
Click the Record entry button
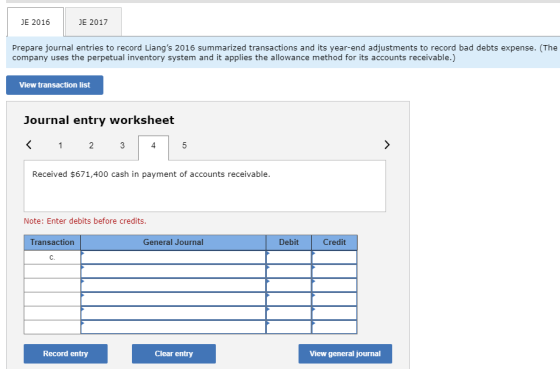click(66, 354)
